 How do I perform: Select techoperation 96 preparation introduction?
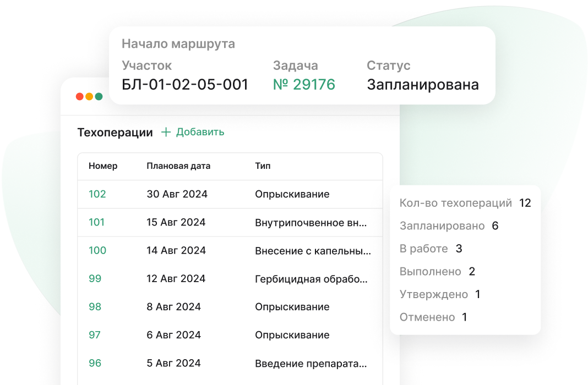[x=94, y=363]
